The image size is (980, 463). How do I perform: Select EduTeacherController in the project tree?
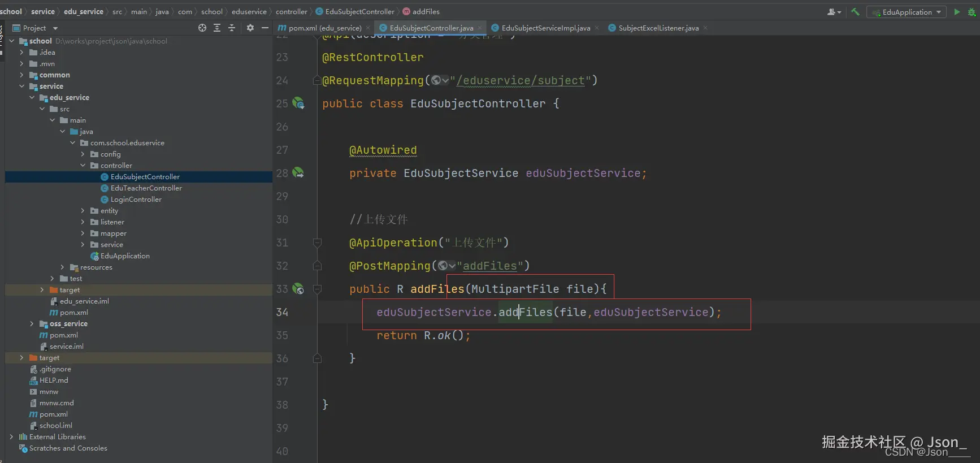tap(146, 188)
